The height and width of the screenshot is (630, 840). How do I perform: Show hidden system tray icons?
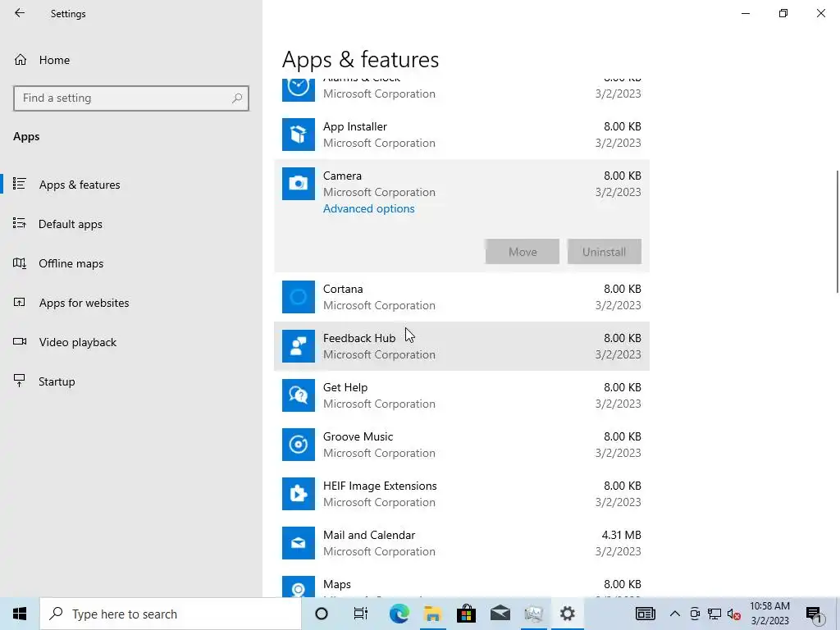[675, 614]
